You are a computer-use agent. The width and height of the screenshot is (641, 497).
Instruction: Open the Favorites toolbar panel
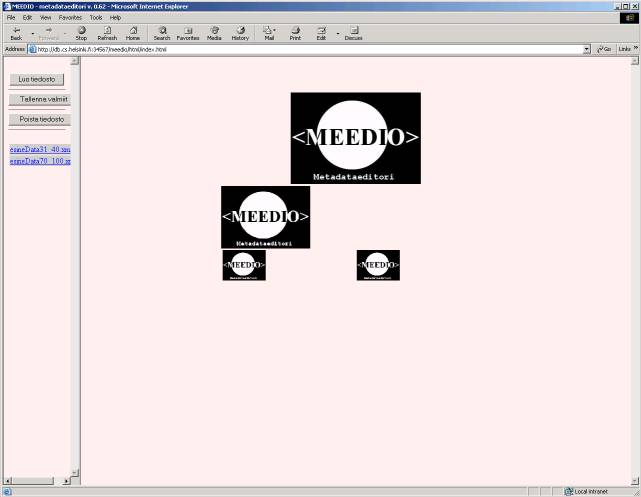(188, 32)
